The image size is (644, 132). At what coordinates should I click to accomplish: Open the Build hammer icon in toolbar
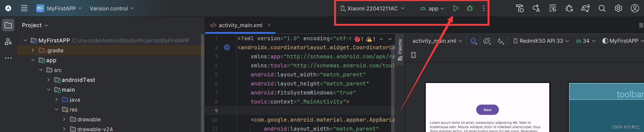[x=520, y=8]
